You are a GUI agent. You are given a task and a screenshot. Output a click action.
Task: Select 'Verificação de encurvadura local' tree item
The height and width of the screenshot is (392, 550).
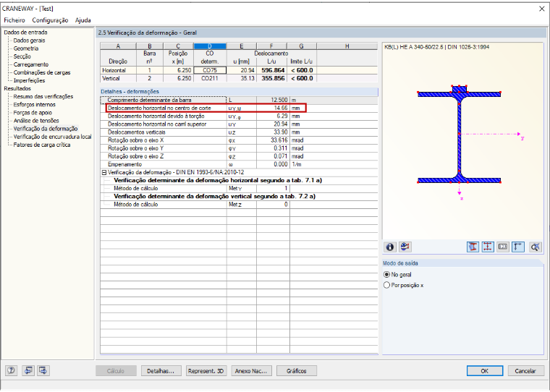[x=52, y=137]
